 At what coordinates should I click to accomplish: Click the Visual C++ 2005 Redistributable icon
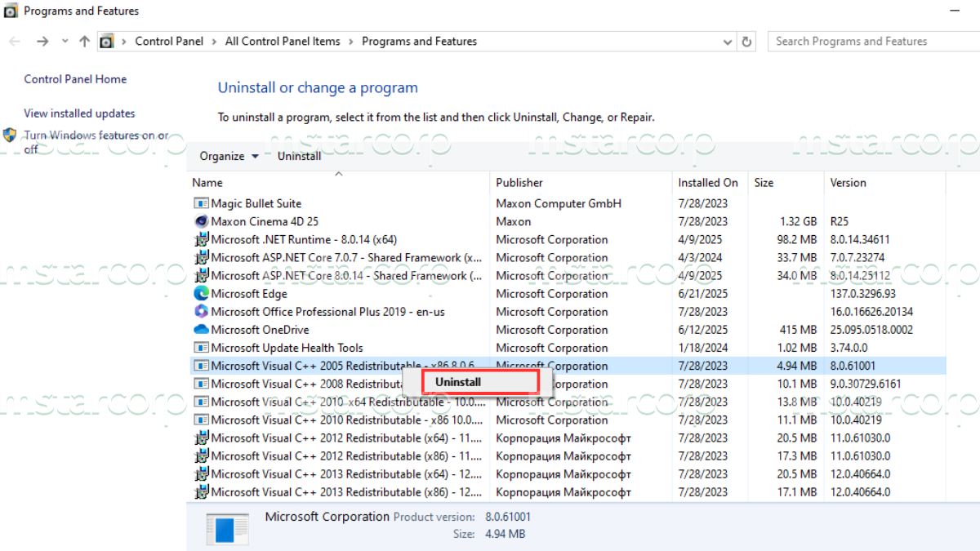click(x=201, y=366)
